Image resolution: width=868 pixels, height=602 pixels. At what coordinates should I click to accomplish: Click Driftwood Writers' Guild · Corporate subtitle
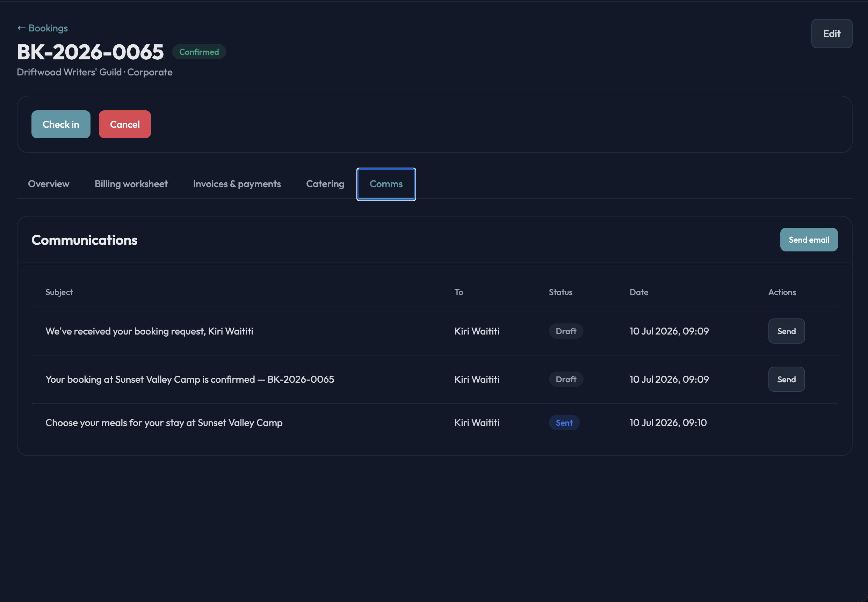94,72
